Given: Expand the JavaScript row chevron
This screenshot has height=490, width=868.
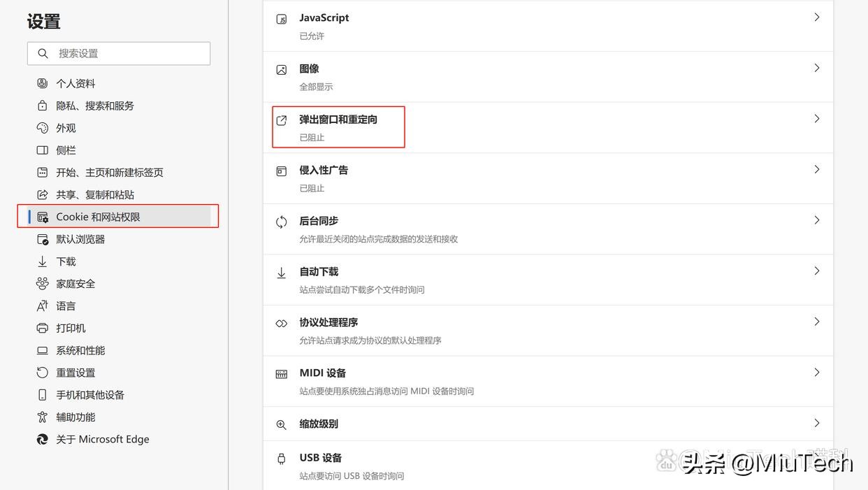Looking at the screenshot, I should coord(816,17).
